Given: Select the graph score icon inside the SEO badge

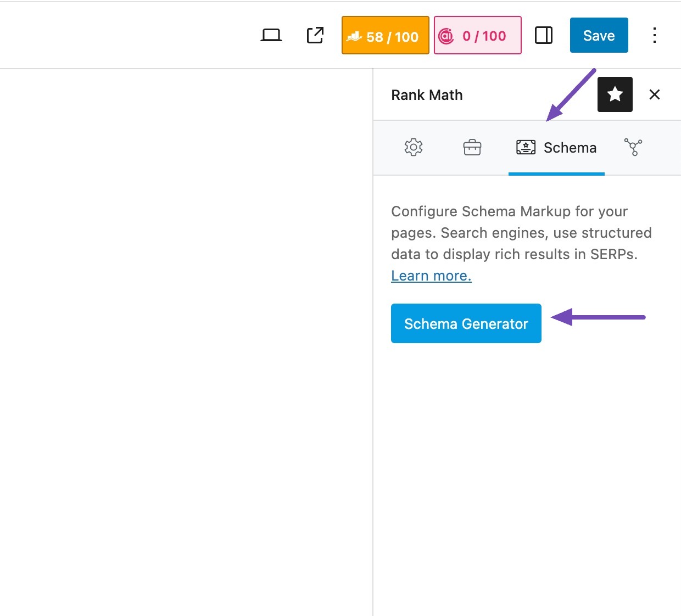Looking at the screenshot, I should pyautogui.click(x=355, y=35).
